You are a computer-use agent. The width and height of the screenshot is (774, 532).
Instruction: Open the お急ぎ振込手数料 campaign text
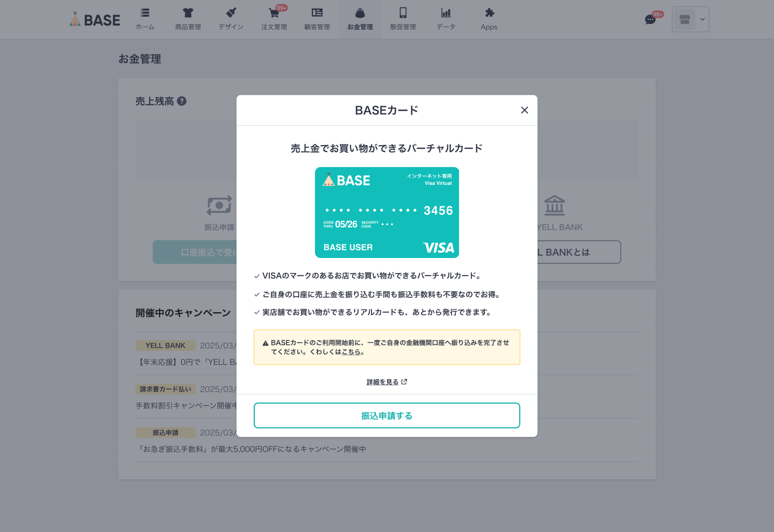[x=252, y=449]
